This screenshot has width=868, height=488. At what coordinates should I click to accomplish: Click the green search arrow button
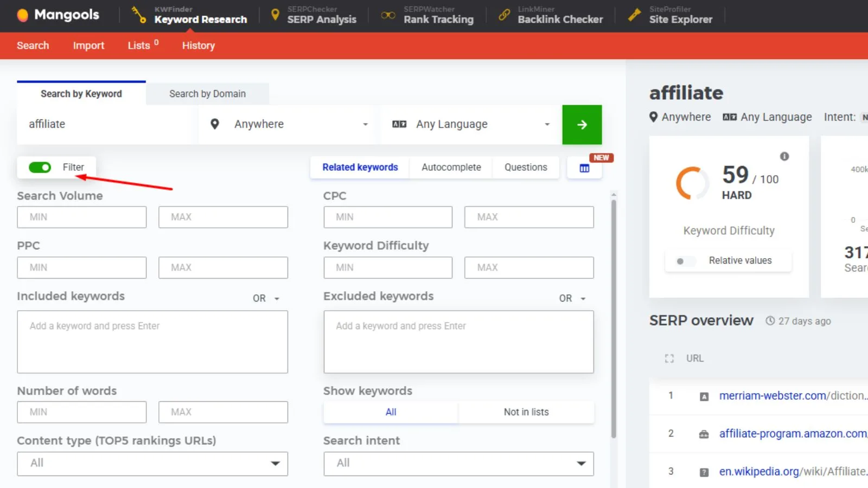coord(582,125)
